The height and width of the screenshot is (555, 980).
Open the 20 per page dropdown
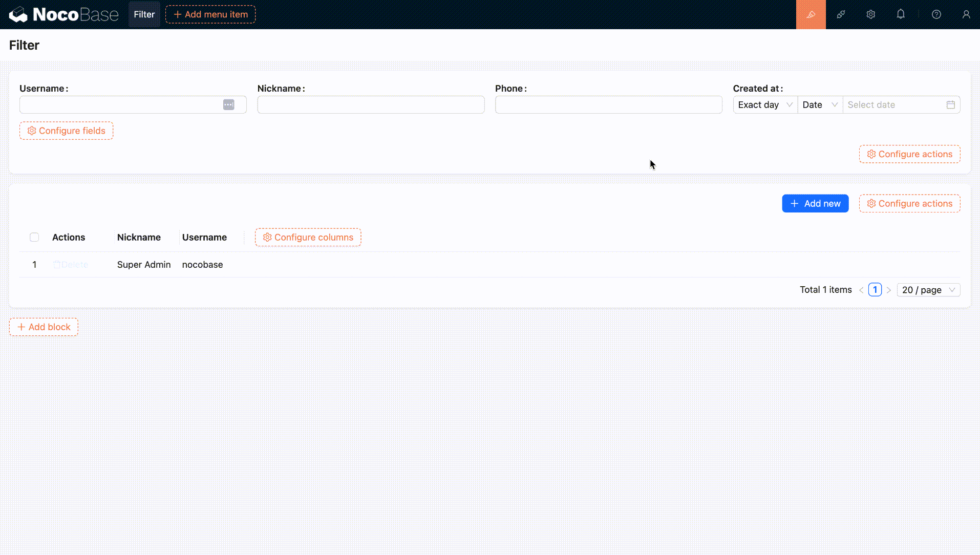coord(928,290)
